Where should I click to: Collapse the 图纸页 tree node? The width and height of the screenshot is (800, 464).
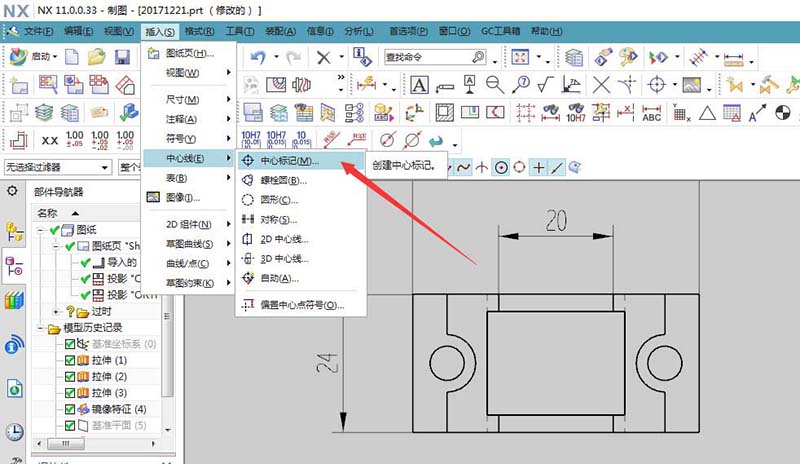point(56,247)
